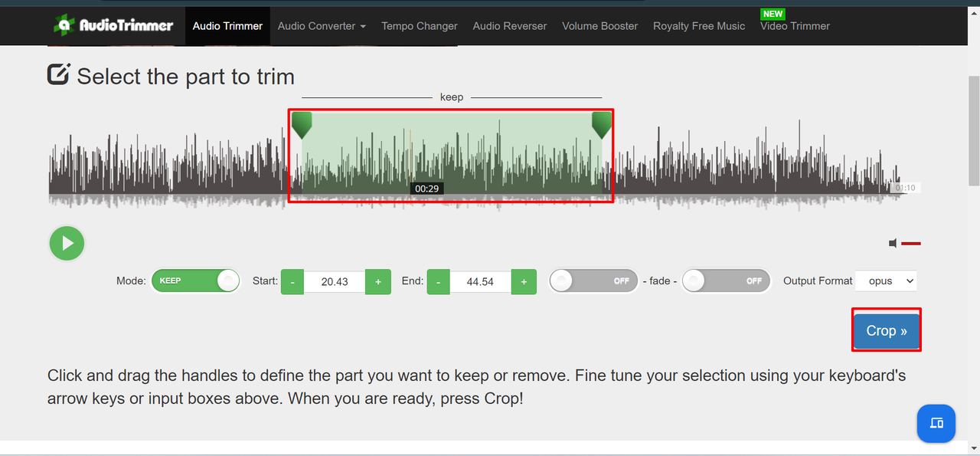Toggle the fade-out OFF switch
Image resolution: width=980 pixels, height=456 pixels.
tap(727, 281)
